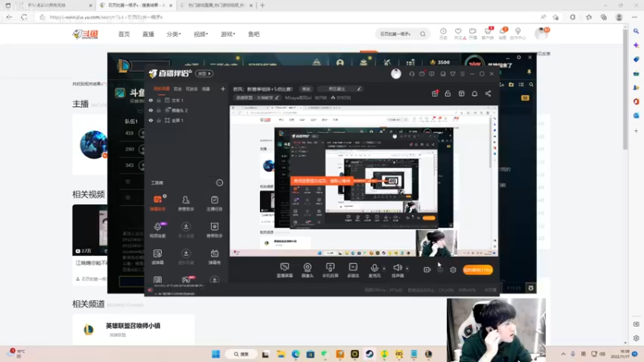Open new browser tab with plus button
This screenshot has height=362, width=644.
click(262, 6)
